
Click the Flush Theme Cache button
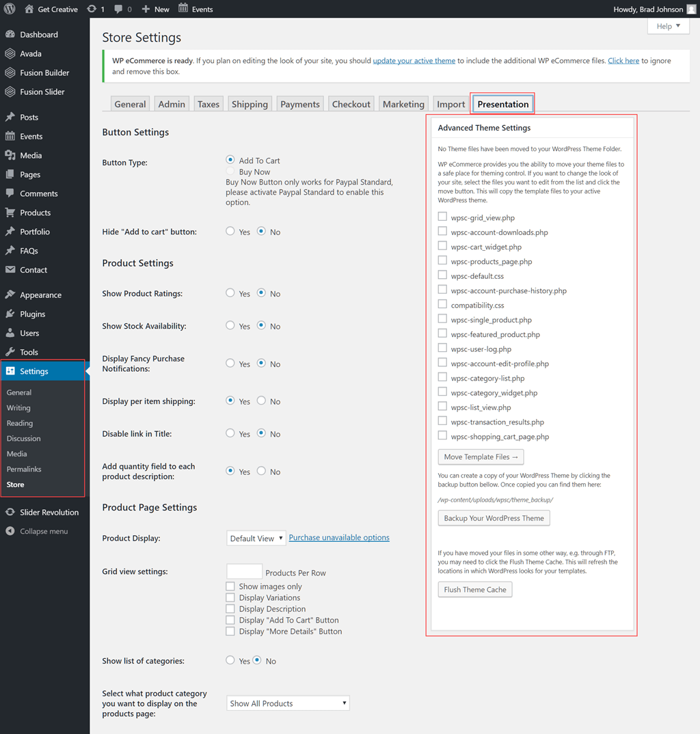[x=475, y=590]
